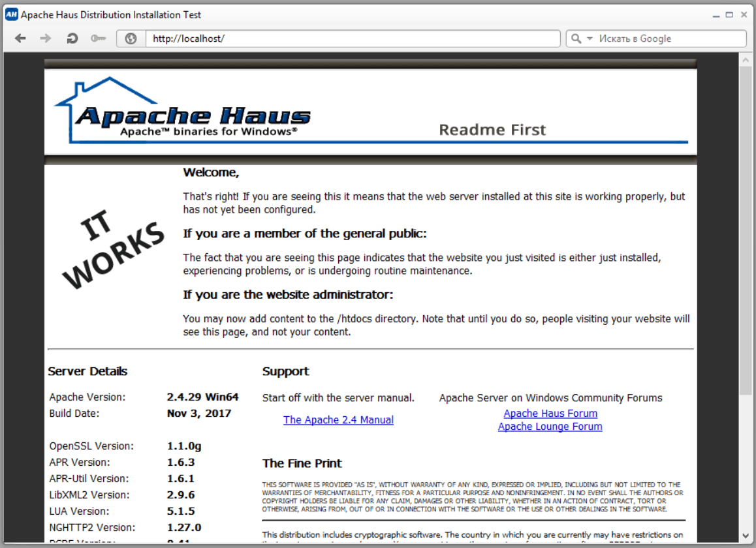Close the browser window
The width and height of the screenshot is (756, 548).
click(x=744, y=15)
